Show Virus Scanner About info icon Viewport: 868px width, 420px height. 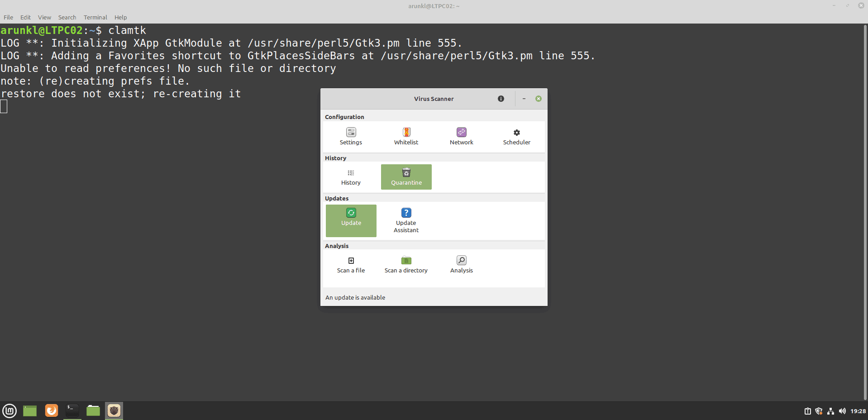[x=501, y=99]
